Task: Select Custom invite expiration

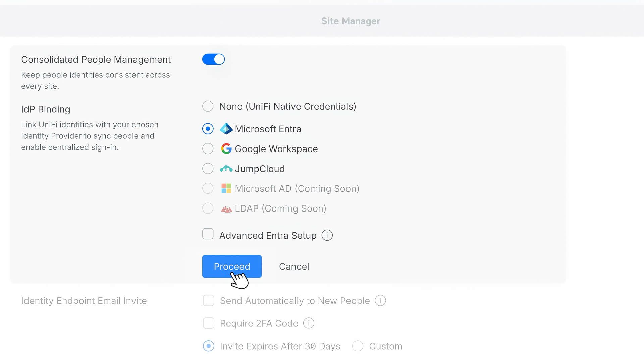Action: coord(358,346)
